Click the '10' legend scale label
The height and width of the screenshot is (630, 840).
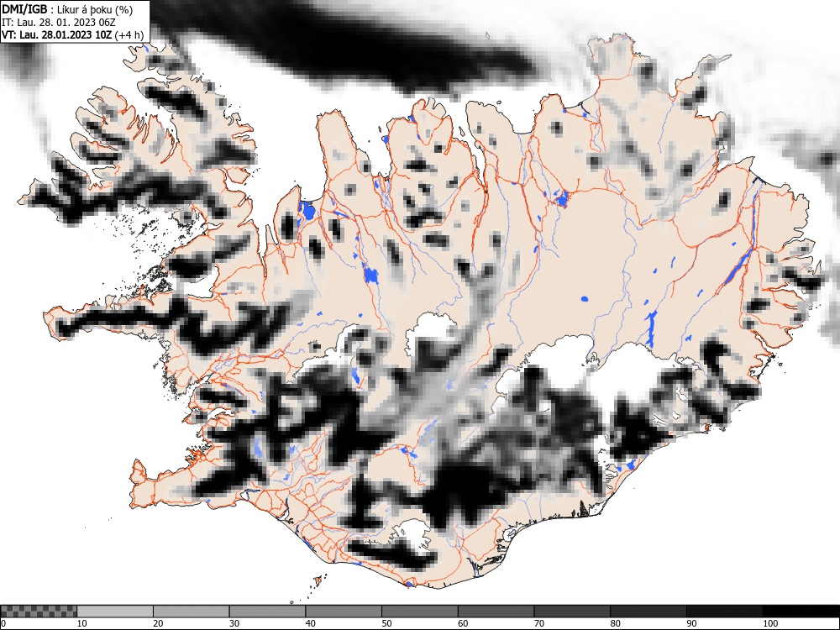point(82,623)
